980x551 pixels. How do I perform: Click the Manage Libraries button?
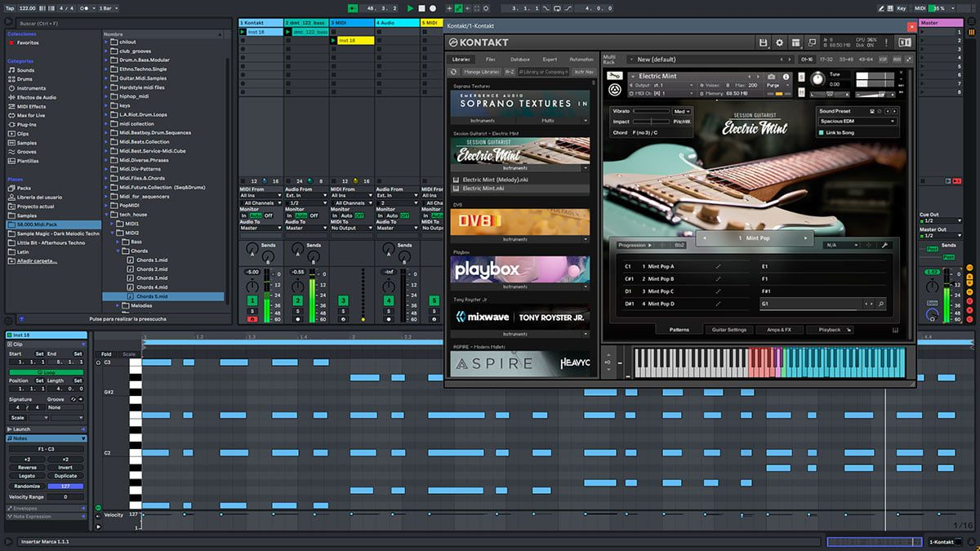click(x=481, y=72)
